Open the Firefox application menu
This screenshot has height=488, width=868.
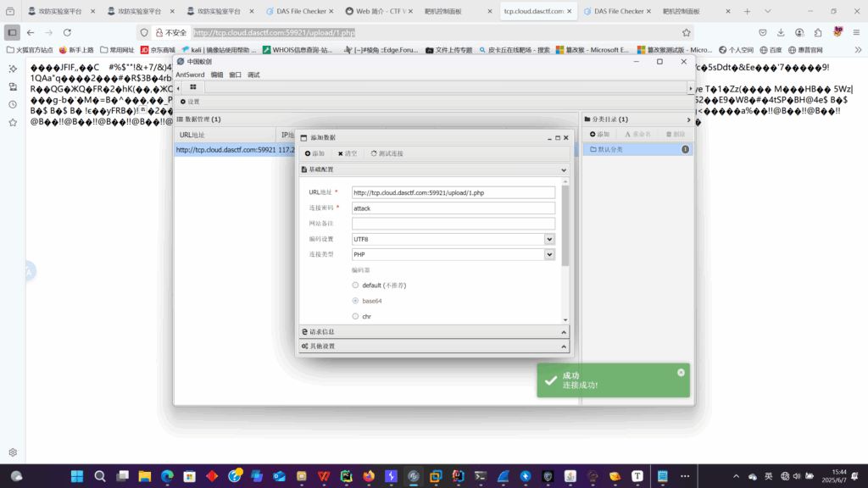[x=856, y=33]
